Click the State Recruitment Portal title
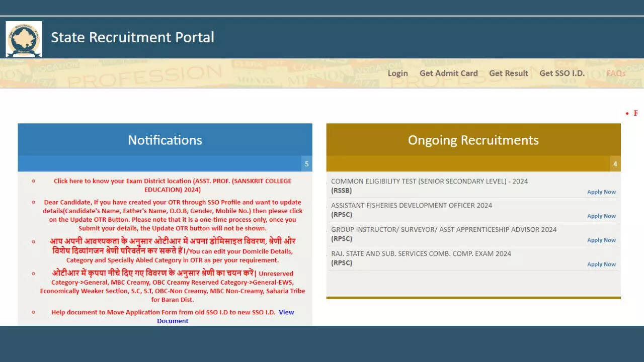The height and width of the screenshot is (362, 644). [132, 38]
